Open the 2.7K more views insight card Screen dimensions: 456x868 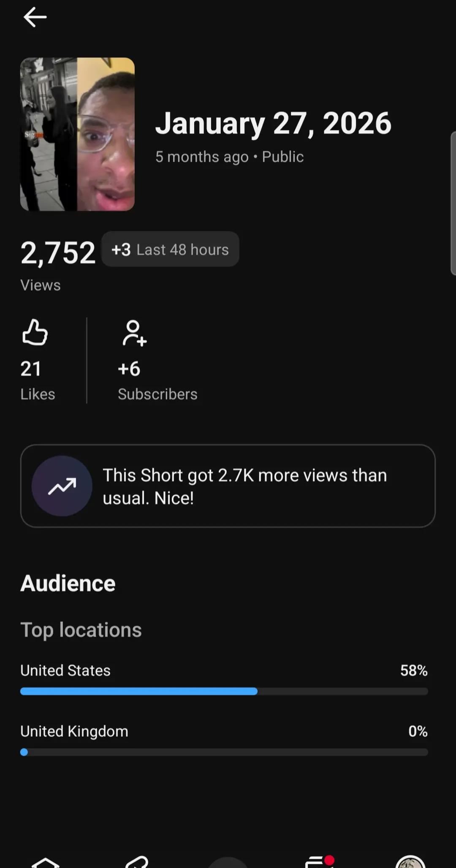tap(228, 486)
